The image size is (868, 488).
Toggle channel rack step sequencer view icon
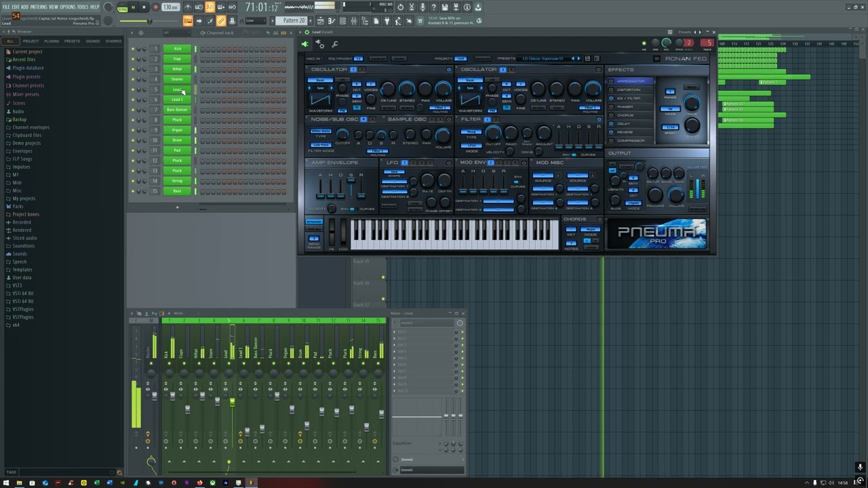pyautogui.click(x=283, y=33)
